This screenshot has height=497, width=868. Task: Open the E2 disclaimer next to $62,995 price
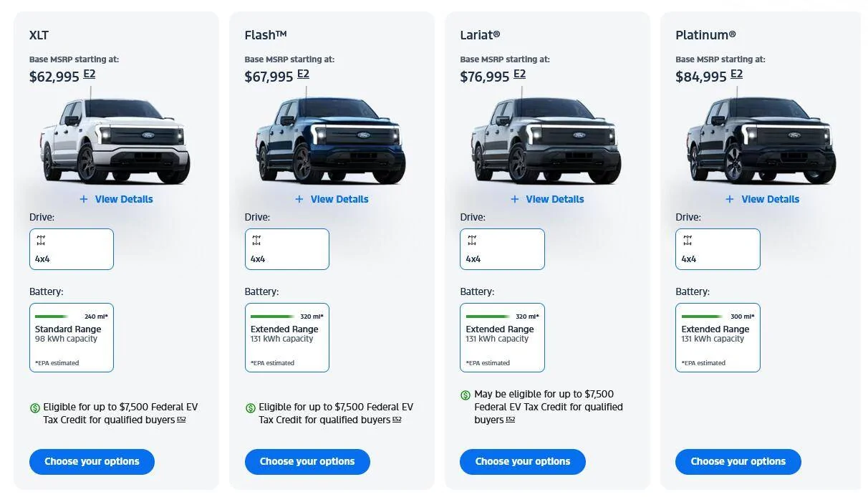90,74
